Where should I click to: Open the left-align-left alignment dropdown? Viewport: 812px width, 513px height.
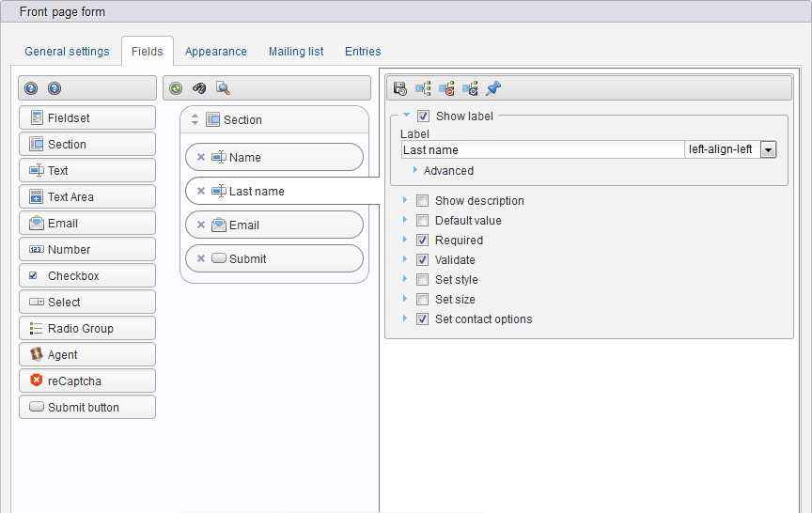point(768,149)
